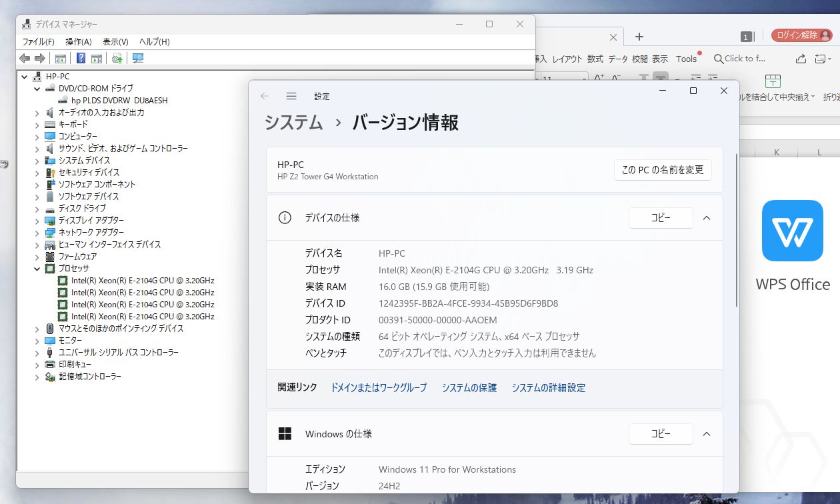
Task: Switch to the 校閲 tab in WPS
Action: (x=640, y=59)
